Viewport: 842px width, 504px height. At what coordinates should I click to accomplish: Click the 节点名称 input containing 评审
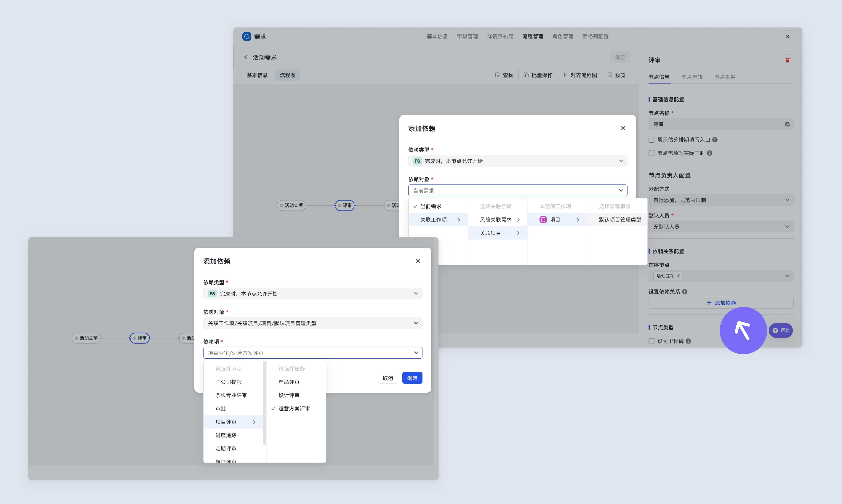point(721,124)
